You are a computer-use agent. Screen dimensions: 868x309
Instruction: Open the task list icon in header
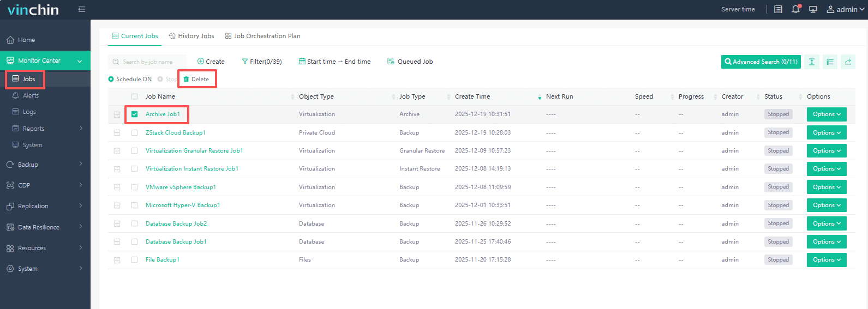(778, 9)
